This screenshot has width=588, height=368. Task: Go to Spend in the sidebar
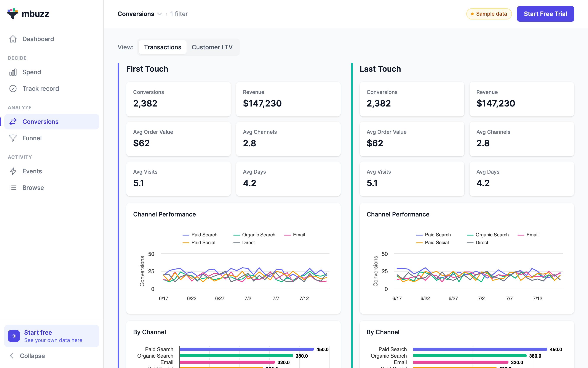click(x=51, y=72)
